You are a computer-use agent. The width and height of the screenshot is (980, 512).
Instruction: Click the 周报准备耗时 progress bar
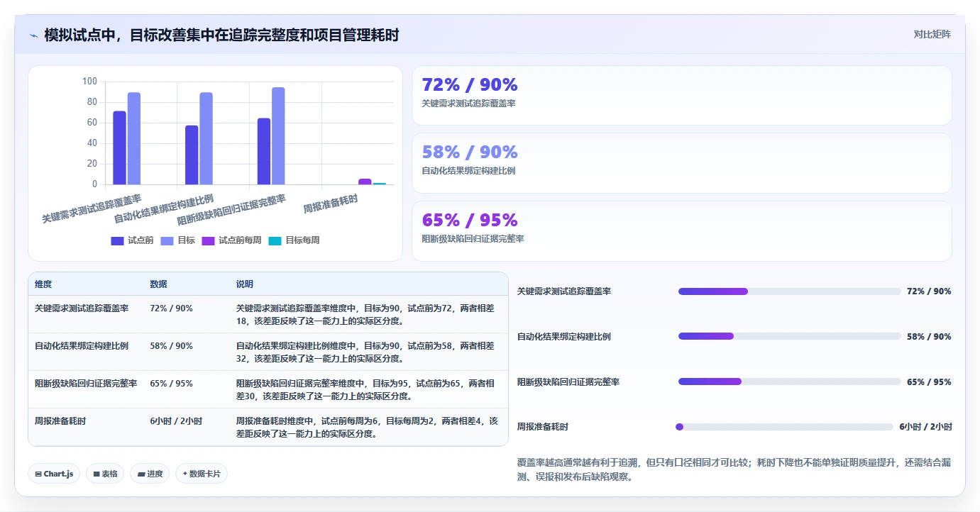[x=784, y=427]
